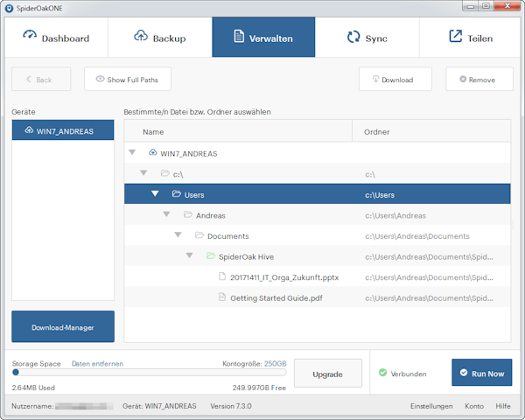Select WIN7_ANDREAS device in Geräte list

(63, 130)
